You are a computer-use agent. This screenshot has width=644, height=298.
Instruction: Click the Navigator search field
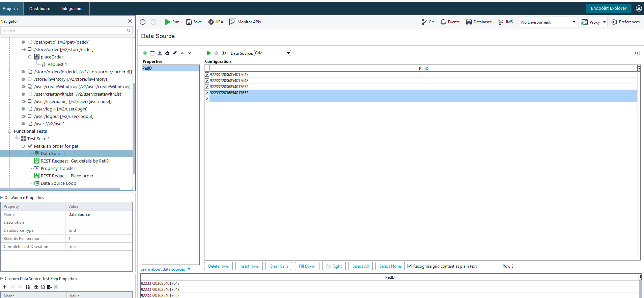[x=64, y=31]
